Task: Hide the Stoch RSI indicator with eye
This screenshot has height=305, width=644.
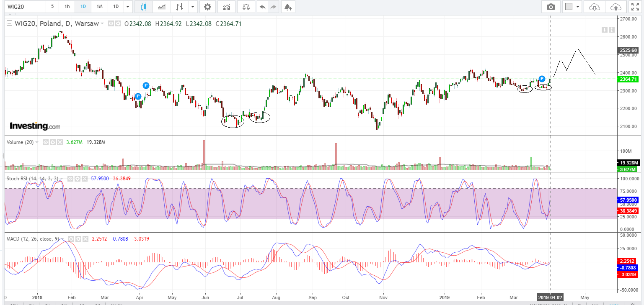Action: 71,179
